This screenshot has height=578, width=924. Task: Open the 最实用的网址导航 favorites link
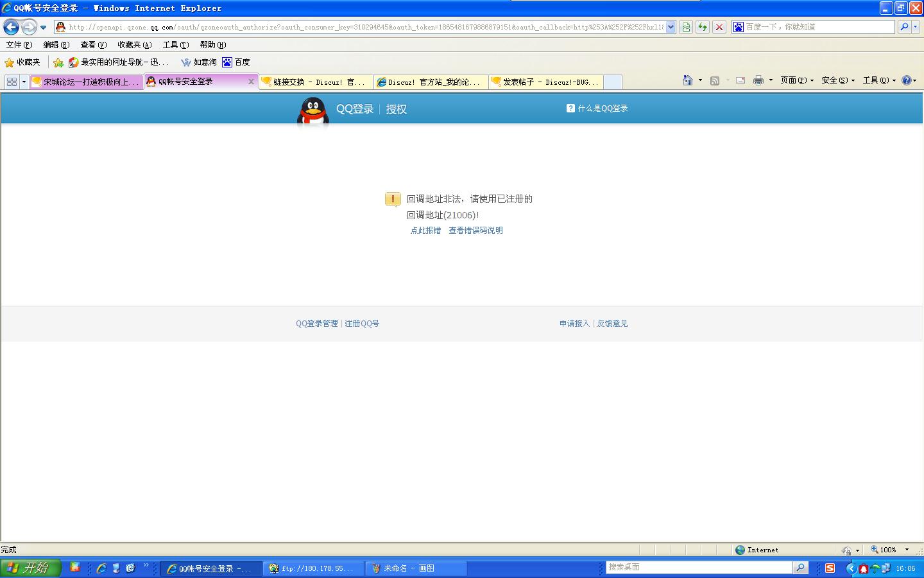(118, 62)
